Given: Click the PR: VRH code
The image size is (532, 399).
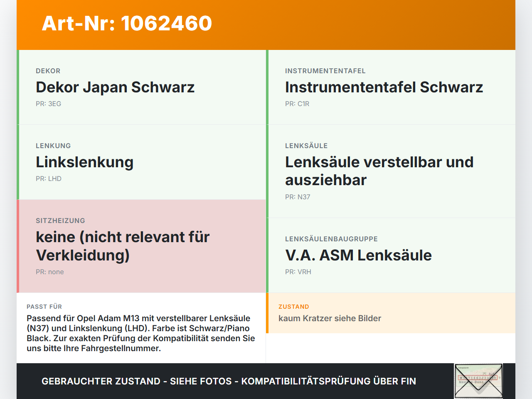Looking at the screenshot, I should (298, 272).
